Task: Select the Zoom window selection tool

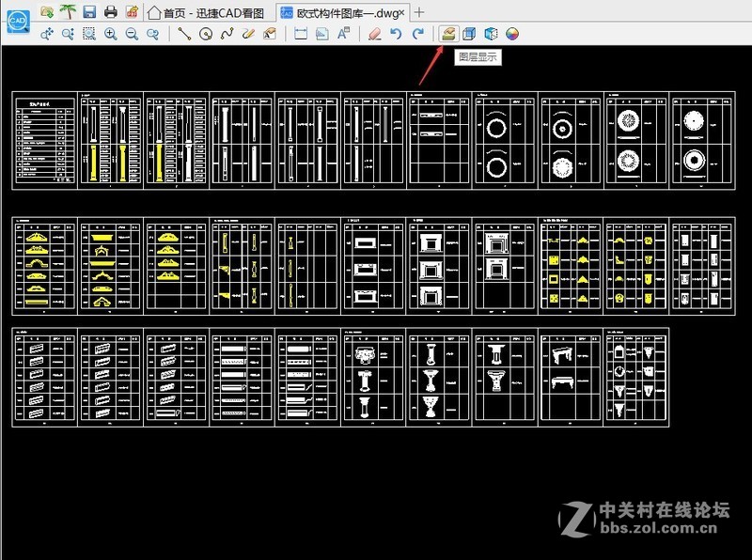Action: click(88, 34)
